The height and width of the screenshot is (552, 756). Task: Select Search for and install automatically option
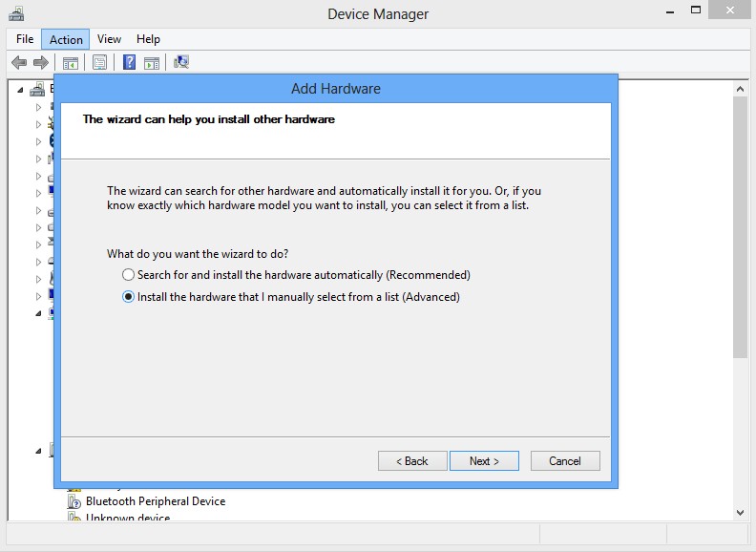pos(128,274)
